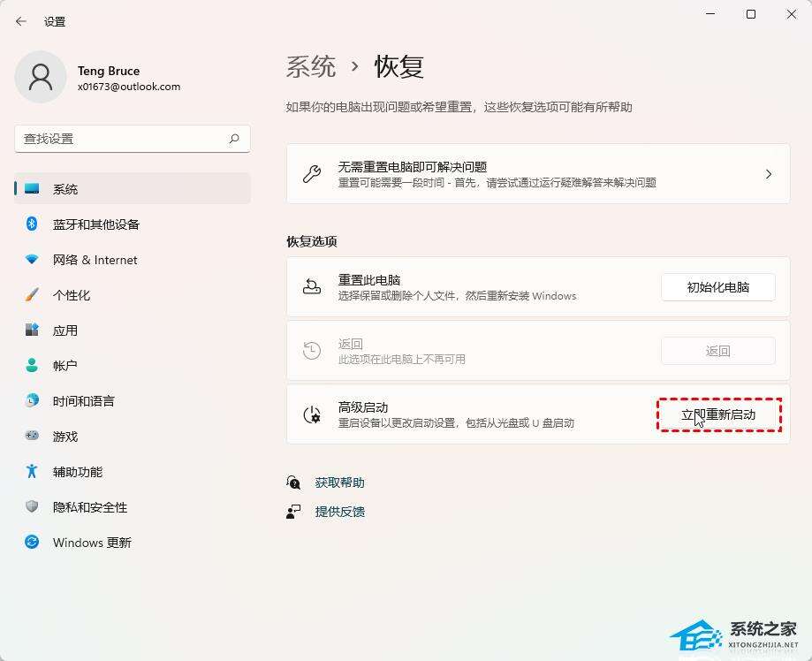Viewport: 812px width, 661px height.
Task: Open the 提供反馈 link
Action: click(339, 512)
